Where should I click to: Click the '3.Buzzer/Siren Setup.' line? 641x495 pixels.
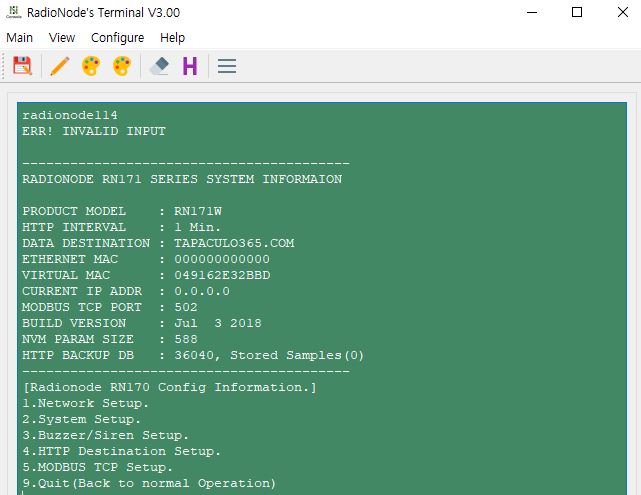click(105, 435)
